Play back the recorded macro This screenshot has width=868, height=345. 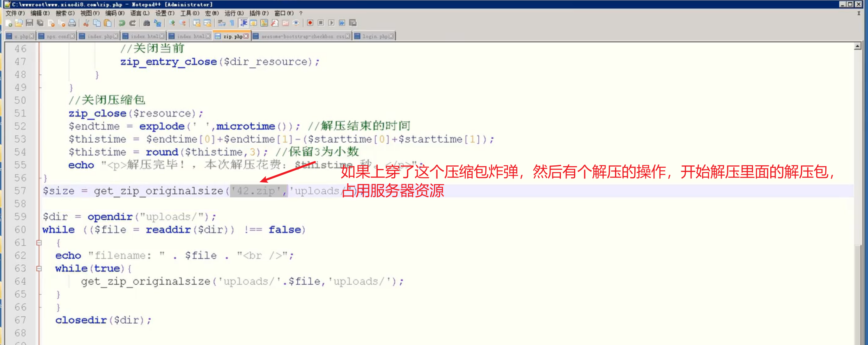click(x=331, y=23)
